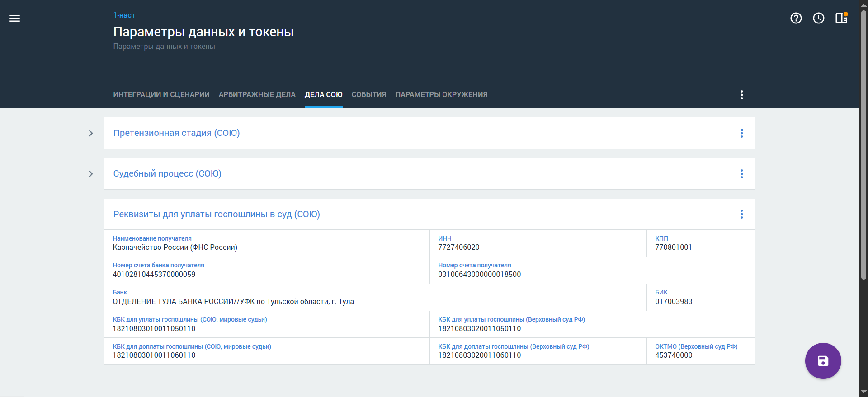Open the hamburger navigation menu
868x397 pixels.
tap(14, 18)
